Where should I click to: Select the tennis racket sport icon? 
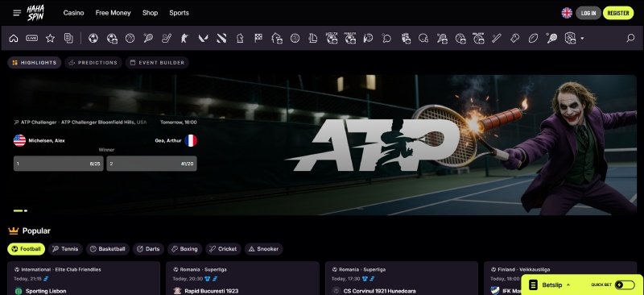pyautogui.click(x=148, y=38)
